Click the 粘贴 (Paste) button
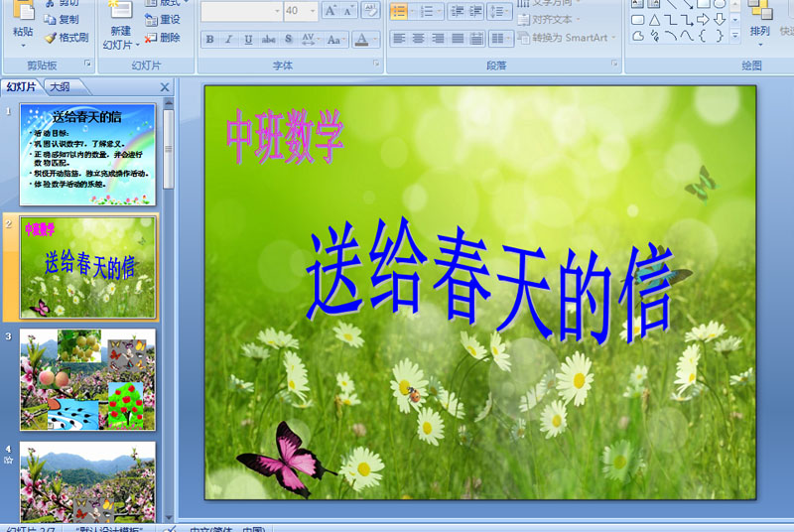 (x=23, y=24)
